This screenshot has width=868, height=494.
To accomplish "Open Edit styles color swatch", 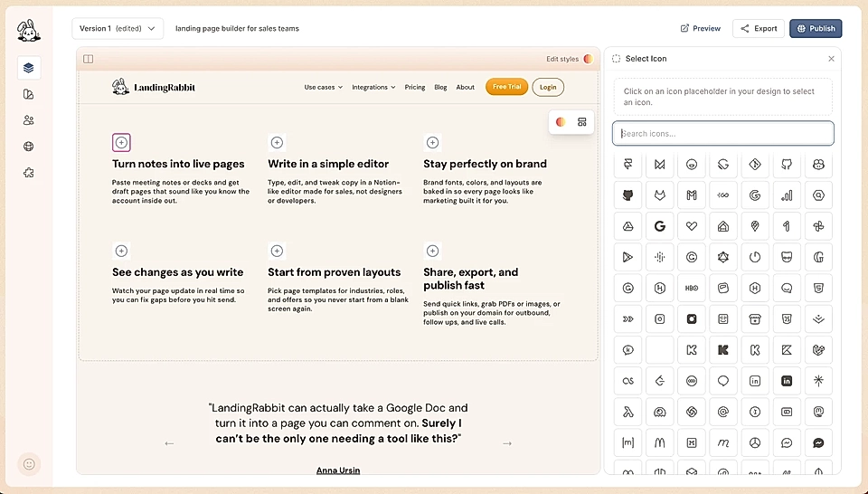I will tap(588, 59).
